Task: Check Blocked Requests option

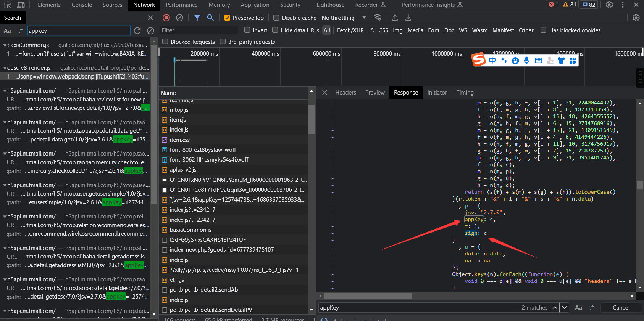Action: coord(165,42)
